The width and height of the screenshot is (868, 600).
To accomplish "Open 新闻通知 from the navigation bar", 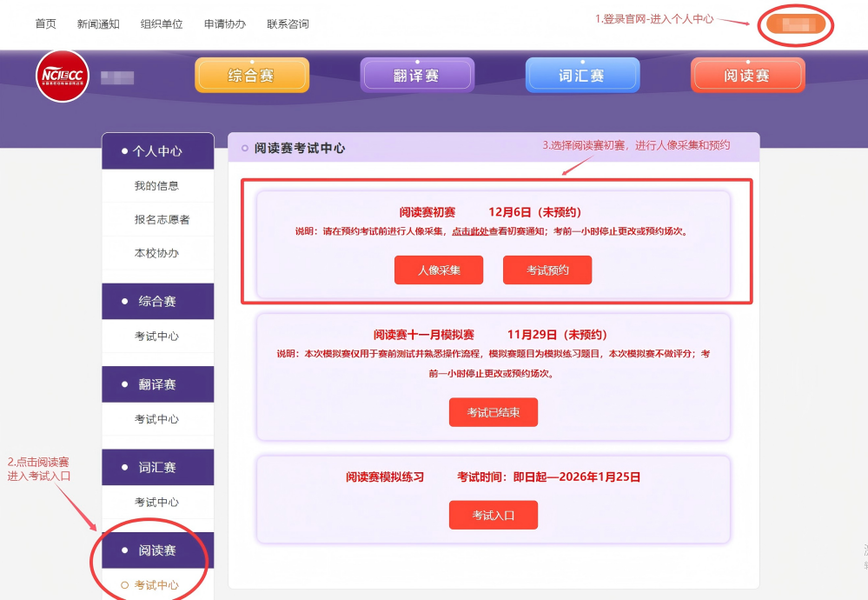I will [97, 23].
